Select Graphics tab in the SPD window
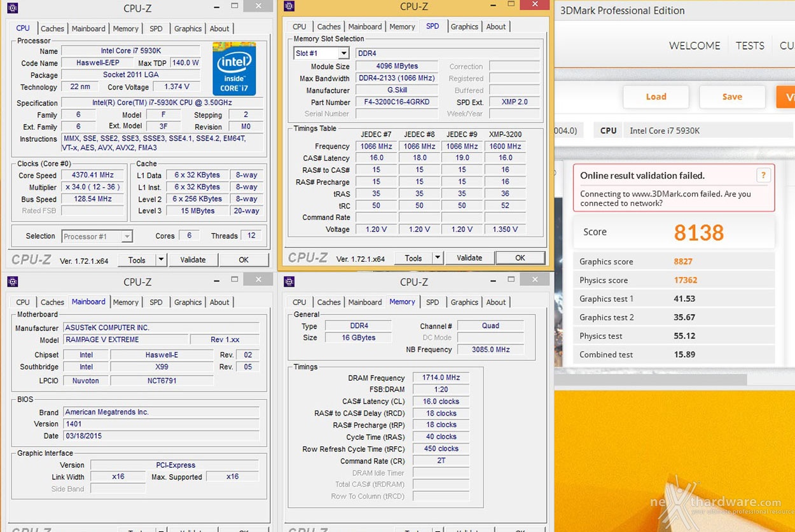This screenshot has height=532, width=795. (x=464, y=27)
